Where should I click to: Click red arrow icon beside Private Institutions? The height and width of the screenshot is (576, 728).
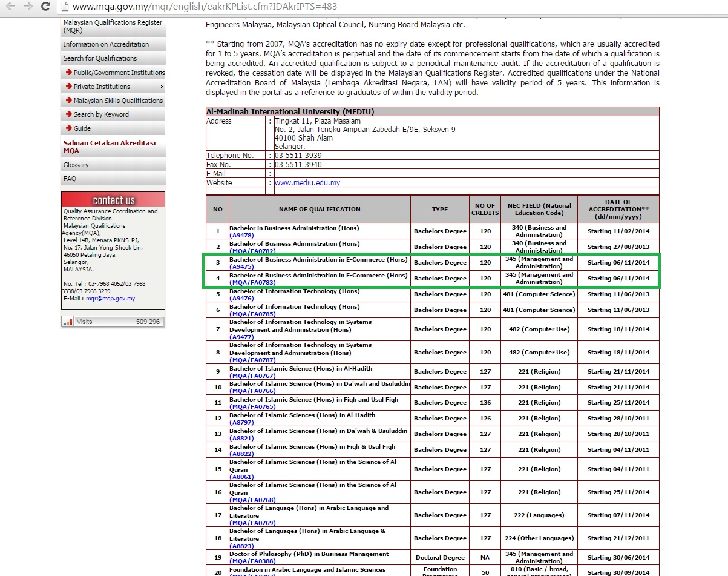pyautogui.click(x=69, y=87)
